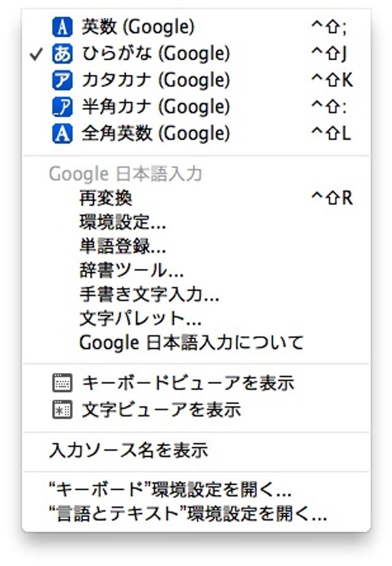Click the character viewer icon
This screenshot has height=566, width=392.
tap(62, 410)
